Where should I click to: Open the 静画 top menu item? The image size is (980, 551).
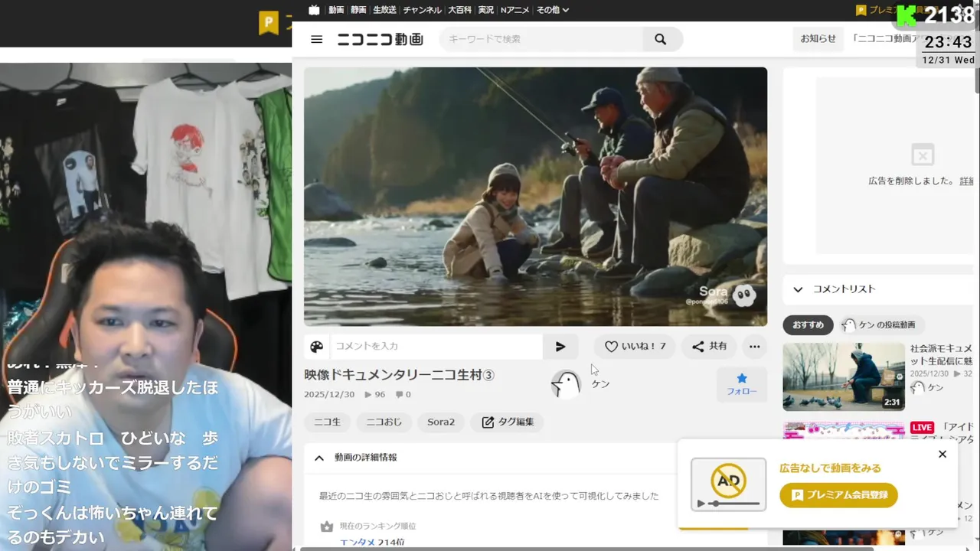pos(358,10)
